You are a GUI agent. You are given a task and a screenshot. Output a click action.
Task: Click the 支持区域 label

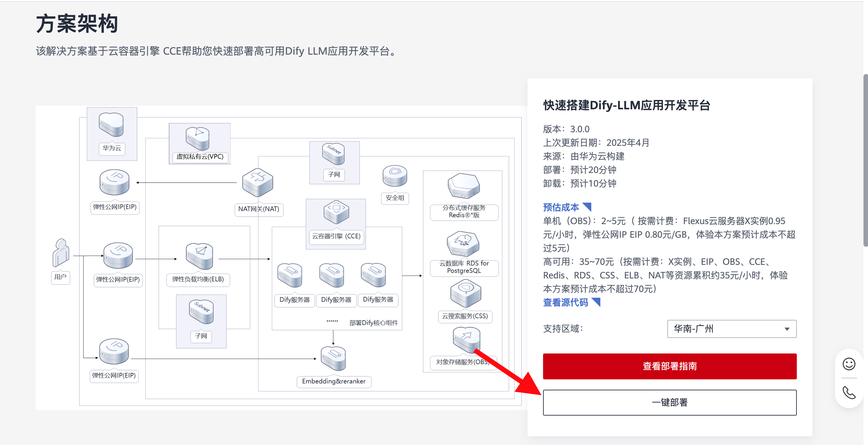pyautogui.click(x=563, y=329)
